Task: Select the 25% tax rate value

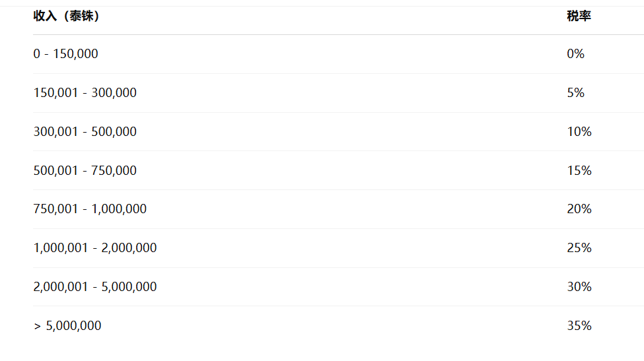Action: (579, 247)
